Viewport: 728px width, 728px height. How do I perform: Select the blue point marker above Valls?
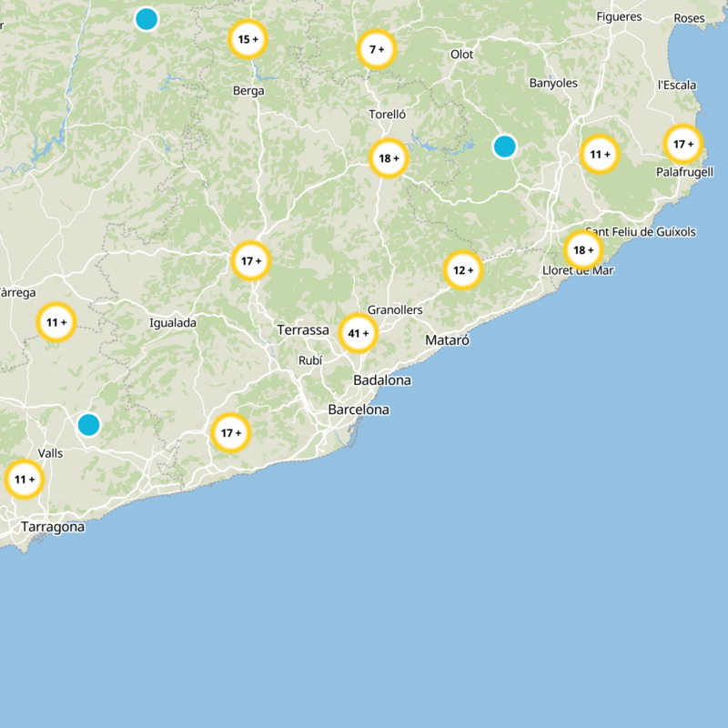[x=88, y=425]
